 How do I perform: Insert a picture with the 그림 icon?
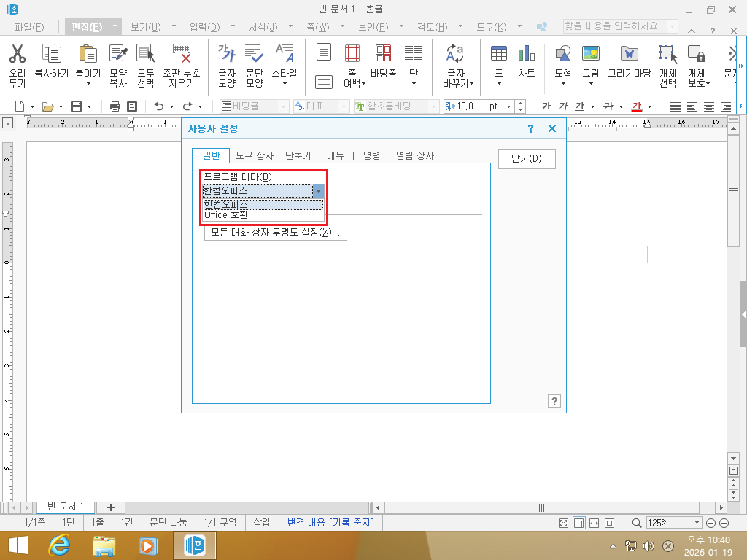click(590, 54)
